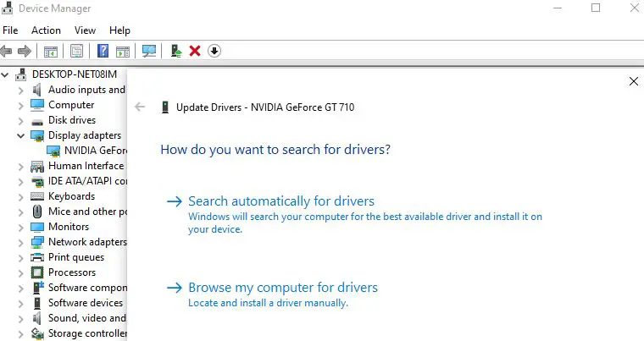Choose Search automatically for drivers
The image size is (644, 341).
click(x=281, y=201)
